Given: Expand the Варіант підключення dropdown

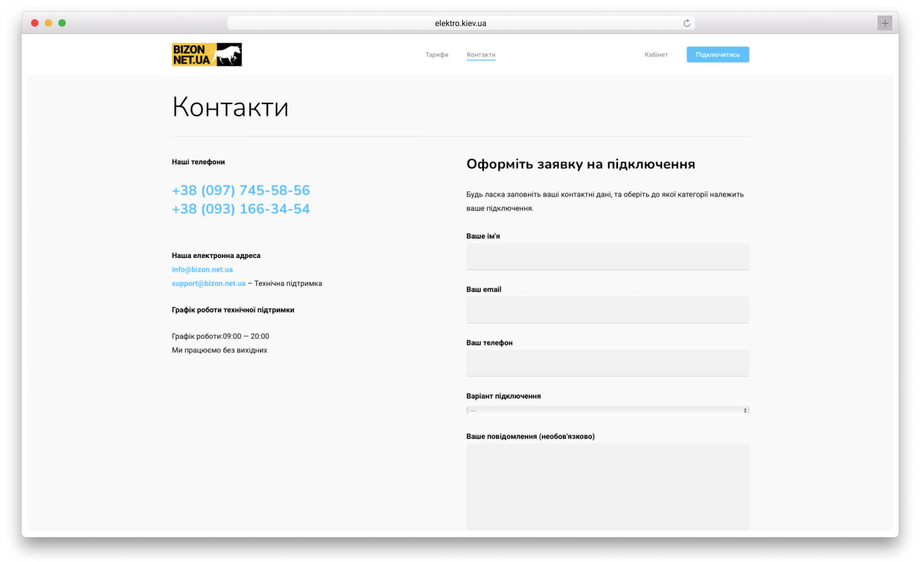Looking at the screenshot, I should click(x=608, y=411).
